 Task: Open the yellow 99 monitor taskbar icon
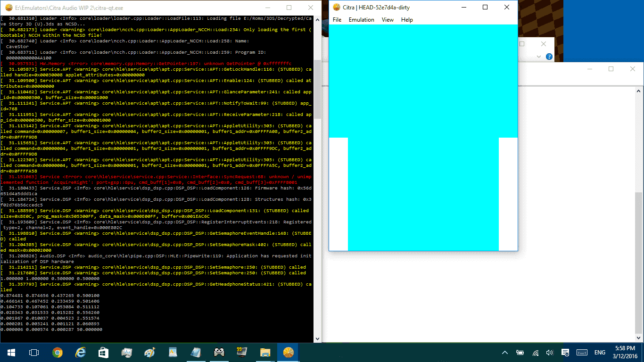coord(242,353)
